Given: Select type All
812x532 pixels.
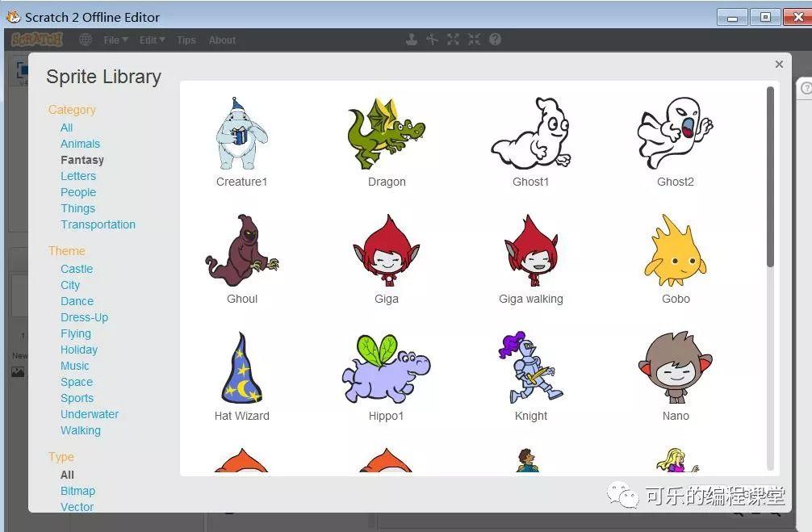Looking at the screenshot, I should tap(67, 475).
